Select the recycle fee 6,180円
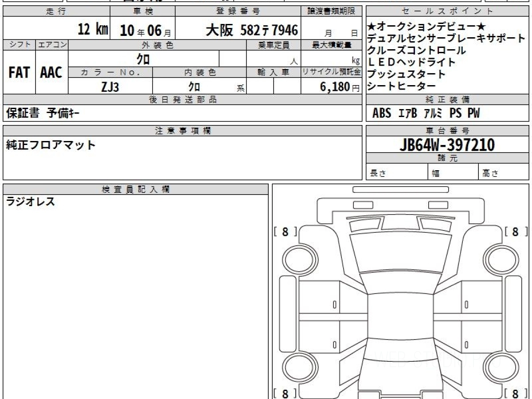Image resolution: width=532 pixels, height=399 pixels. [340, 87]
